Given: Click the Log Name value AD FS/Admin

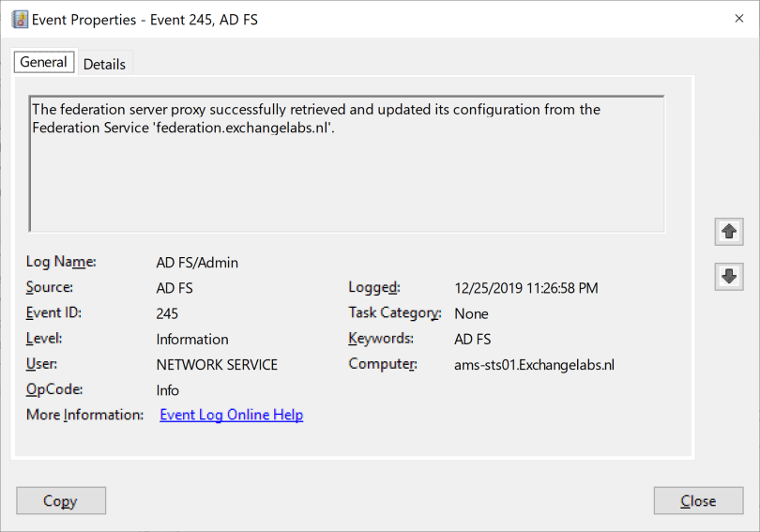Looking at the screenshot, I should coord(197,263).
